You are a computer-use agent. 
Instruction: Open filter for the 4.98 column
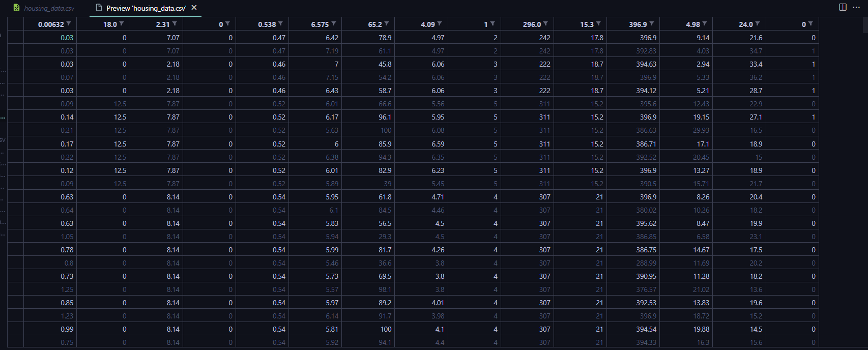click(705, 24)
